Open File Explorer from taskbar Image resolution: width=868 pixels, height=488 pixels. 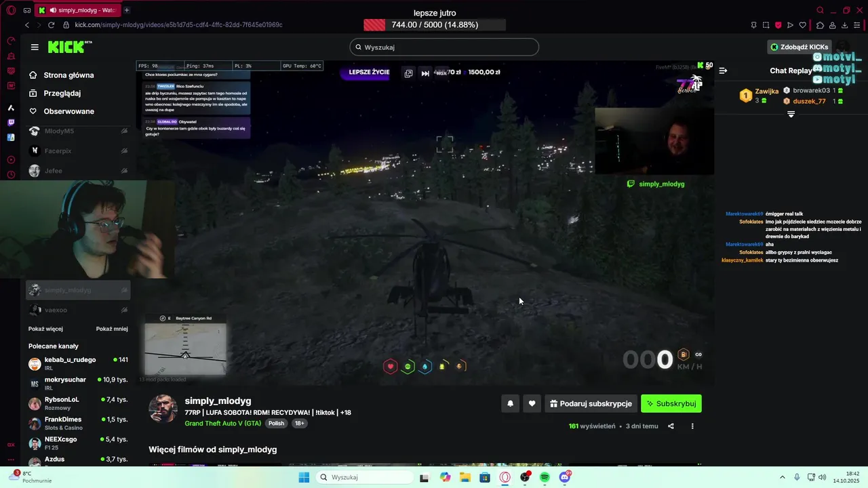[465, 477]
